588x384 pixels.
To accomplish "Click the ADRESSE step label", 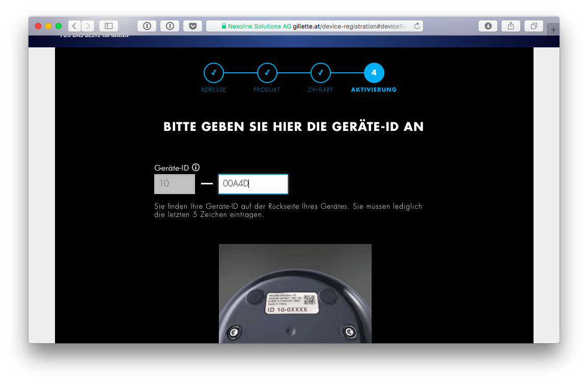I will (x=213, y=90).
